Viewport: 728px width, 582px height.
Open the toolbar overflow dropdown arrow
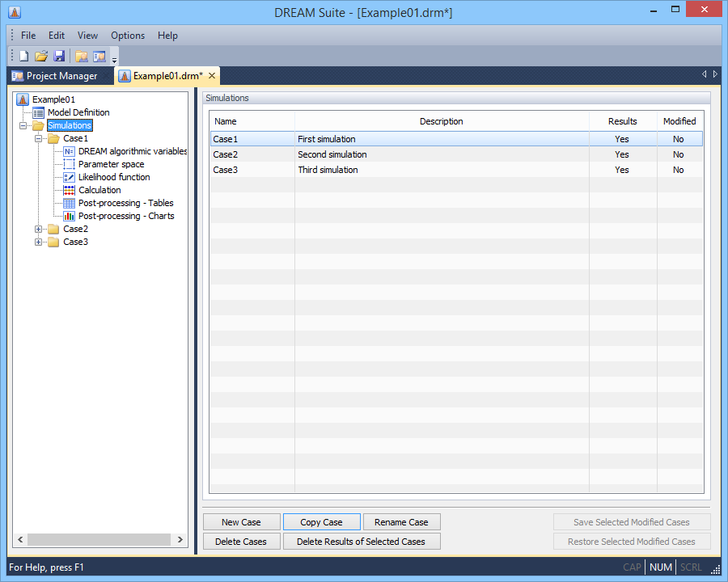click(x=114, y=59)
